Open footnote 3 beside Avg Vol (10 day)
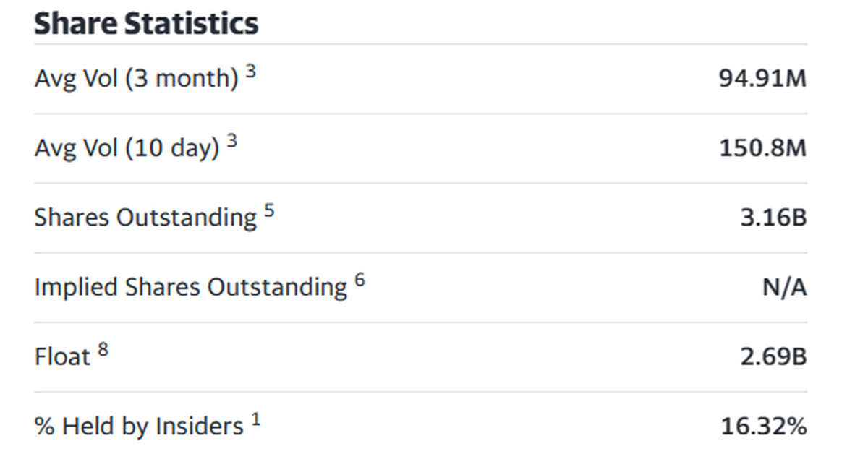This screenshot has height=454, width=868. (231, 142)
